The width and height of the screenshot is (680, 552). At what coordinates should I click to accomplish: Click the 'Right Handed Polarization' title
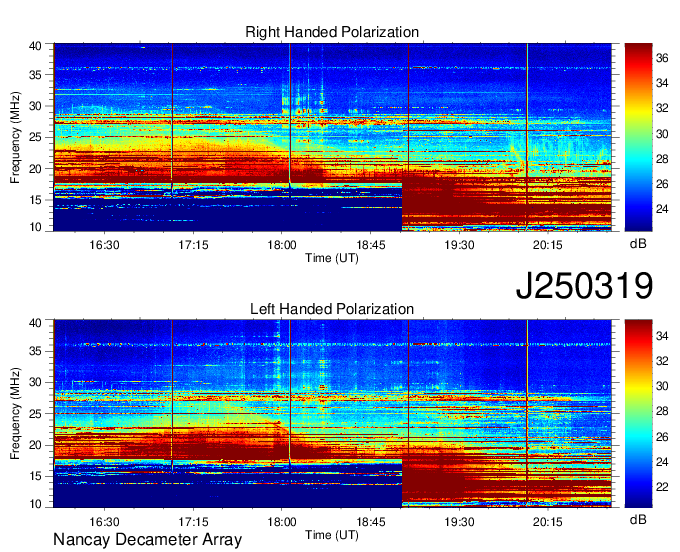tap(332, 32)
